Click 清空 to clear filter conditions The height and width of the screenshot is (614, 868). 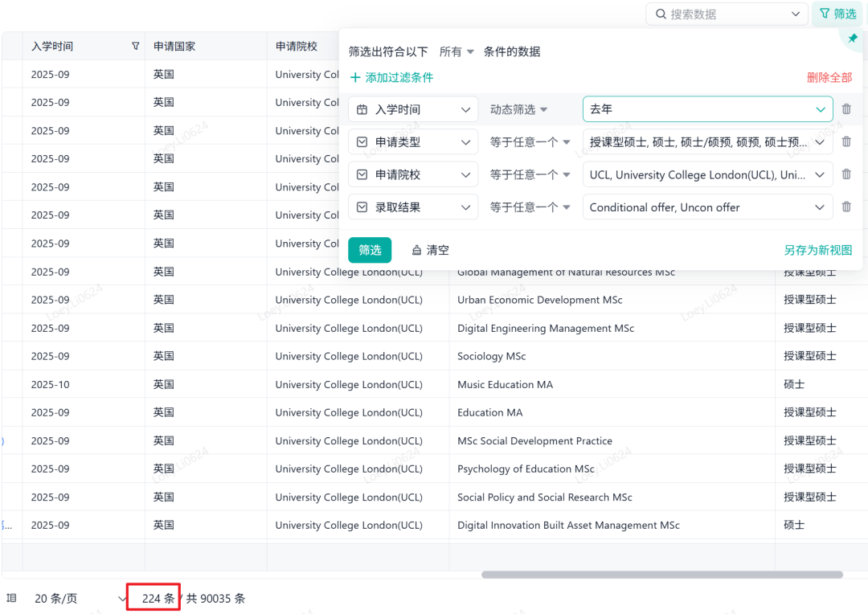(x=430, y=250)
